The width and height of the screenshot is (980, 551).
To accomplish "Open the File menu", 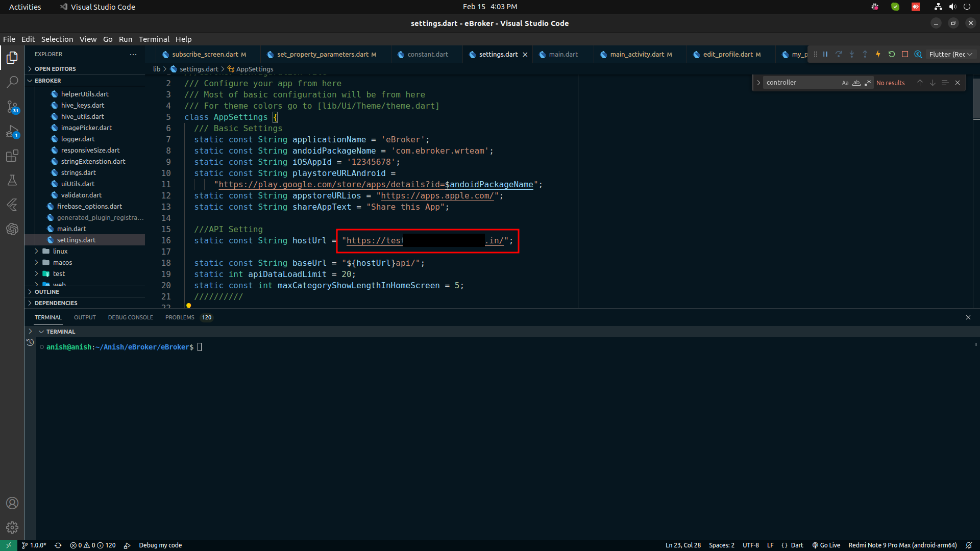I will pyautogui.click(x=9, y=39).
